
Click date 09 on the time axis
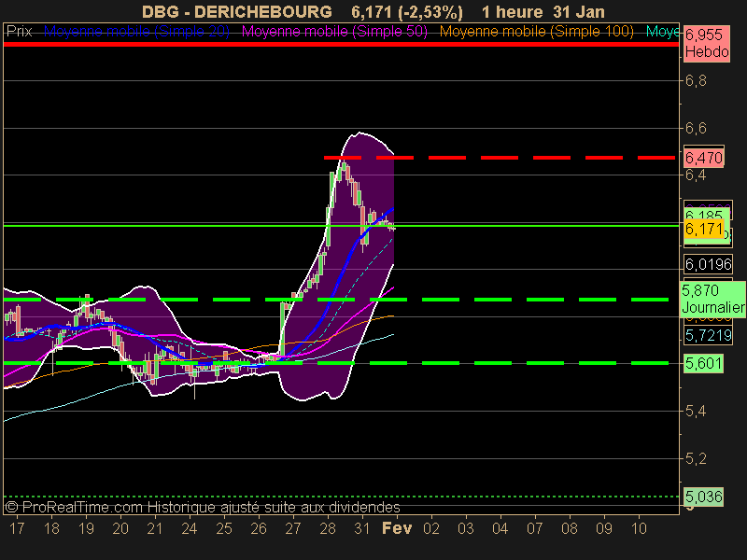click(604, 528)
